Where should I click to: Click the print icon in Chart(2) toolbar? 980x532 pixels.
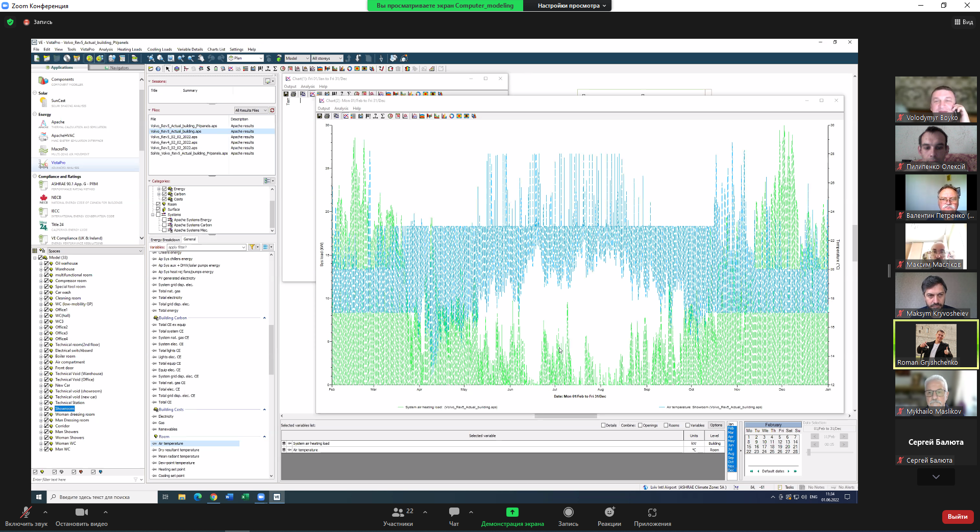pyautogui.click(x=327, y=116)
